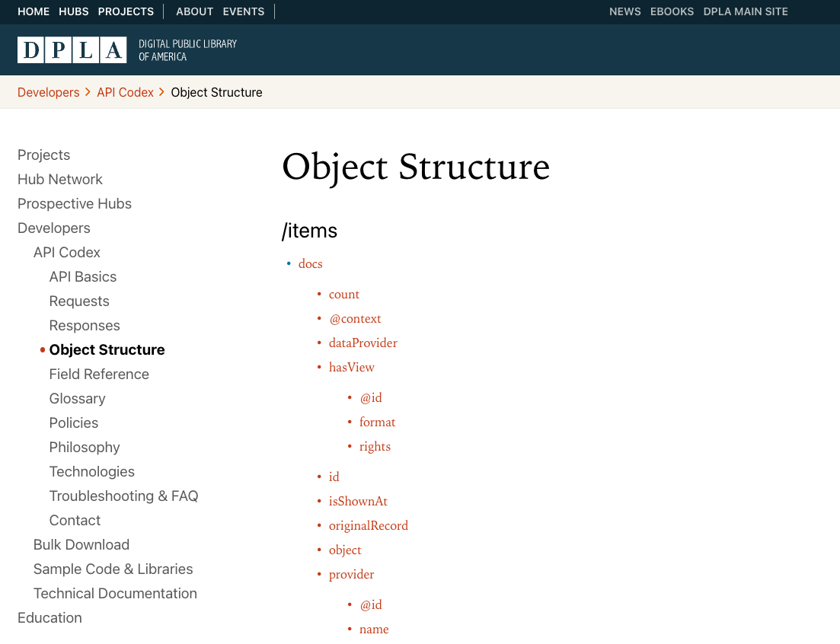Click the @id link under hasView
The height and width of the screenshot is (644, 840).
click(x=371, y=398)
